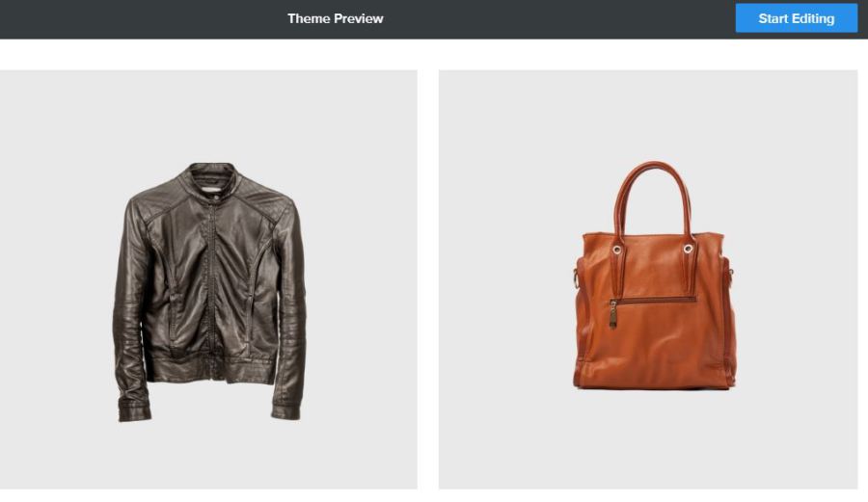The width and height of the screenshot is (868, 502).
Task: Click the jacket's left sleeve cuff
Action: click(134, 413)
